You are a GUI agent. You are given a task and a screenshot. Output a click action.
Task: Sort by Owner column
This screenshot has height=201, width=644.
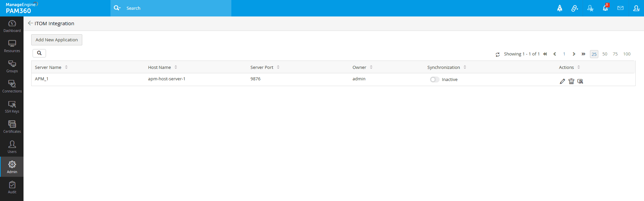tap(371, 67)
